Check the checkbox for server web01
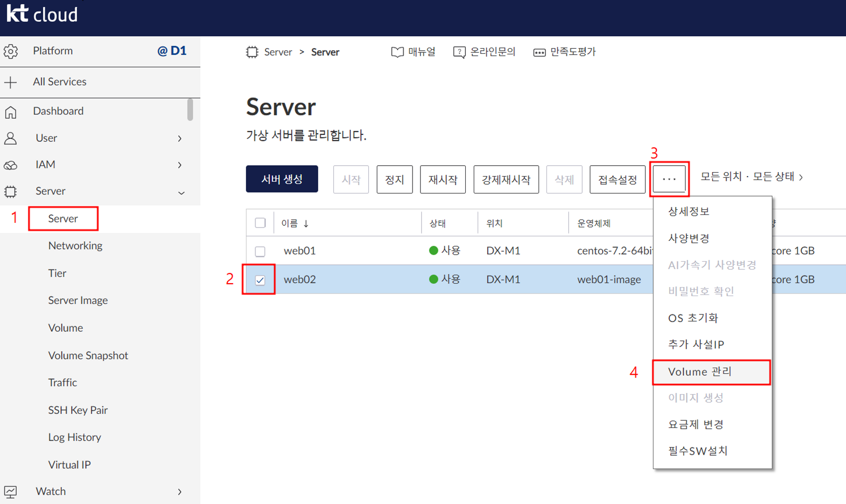This screenshot has height=504, width=846. [260, 251]
